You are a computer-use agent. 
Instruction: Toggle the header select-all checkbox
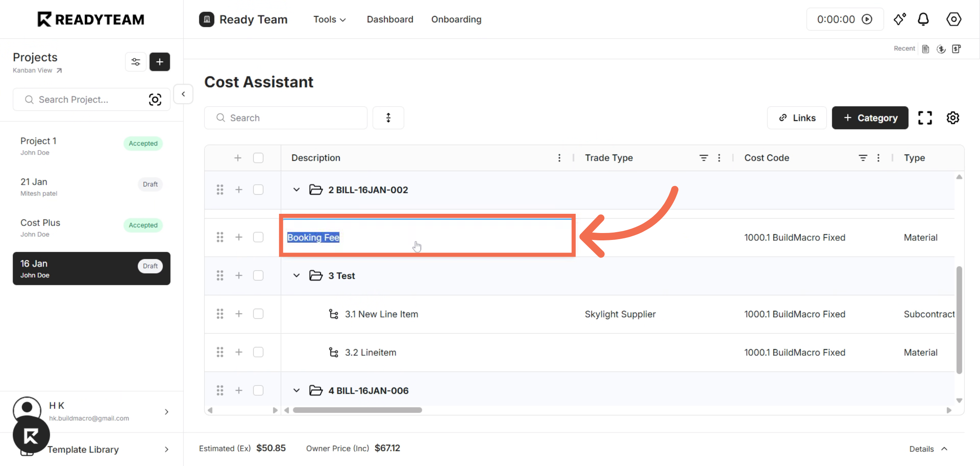258,158
